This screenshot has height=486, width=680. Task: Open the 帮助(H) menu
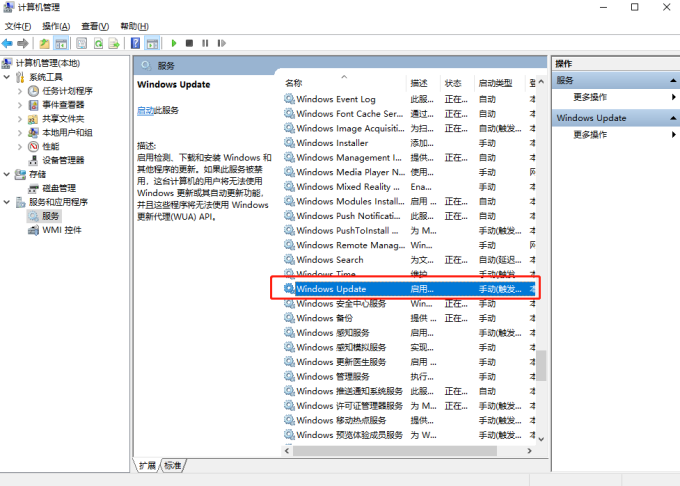tap(134, 26)
